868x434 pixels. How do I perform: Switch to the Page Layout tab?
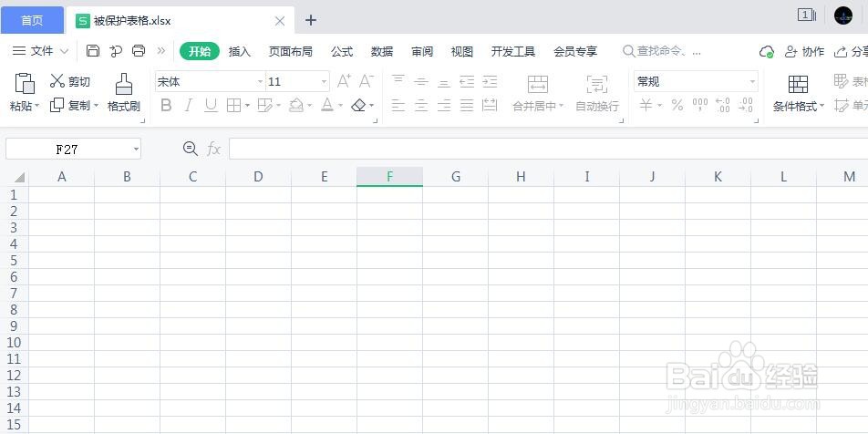pos(291,51)
